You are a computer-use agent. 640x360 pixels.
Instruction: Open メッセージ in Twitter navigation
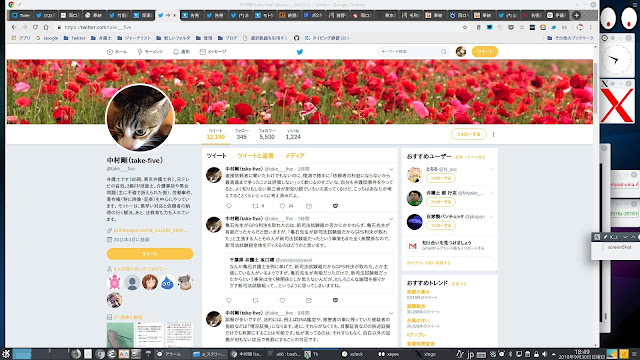coord(213,52)
